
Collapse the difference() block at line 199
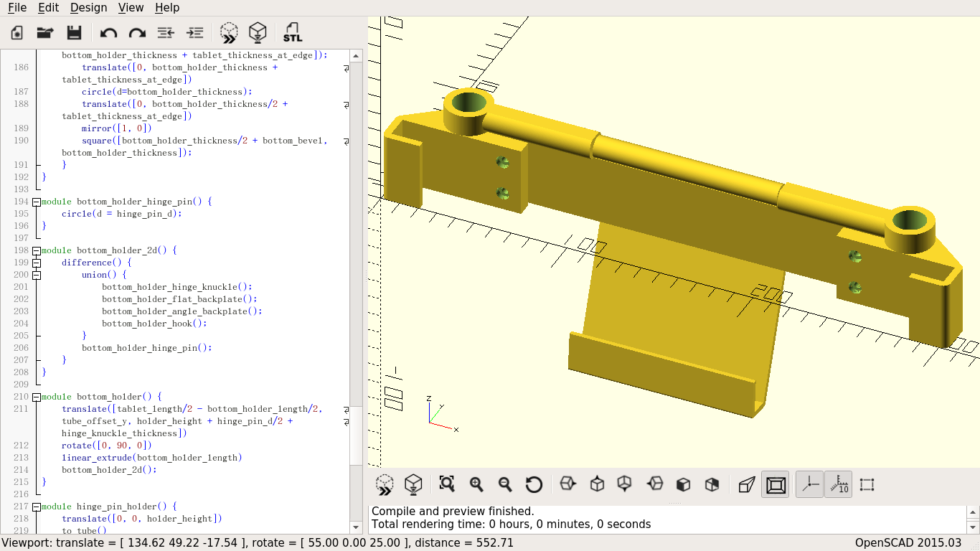click(36, 263)
